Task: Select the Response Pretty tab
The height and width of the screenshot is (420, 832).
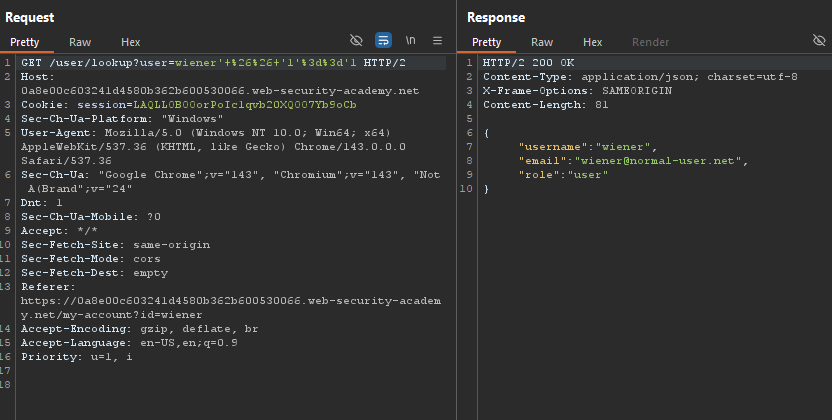Action: pyautogui.click(x=487, y=42)
